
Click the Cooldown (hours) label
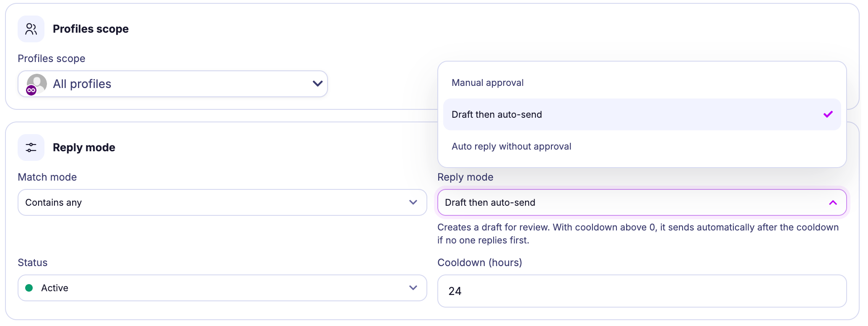[480, 263]
